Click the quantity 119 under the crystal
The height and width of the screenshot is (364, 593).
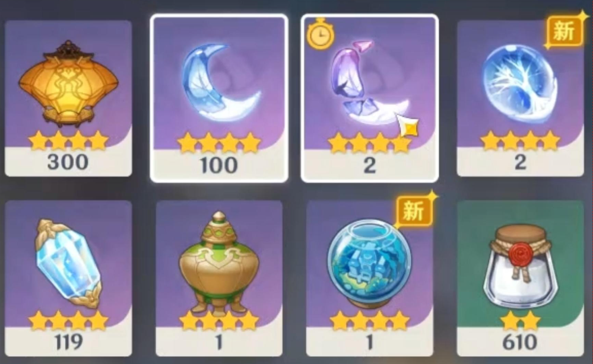coord(68,342)
